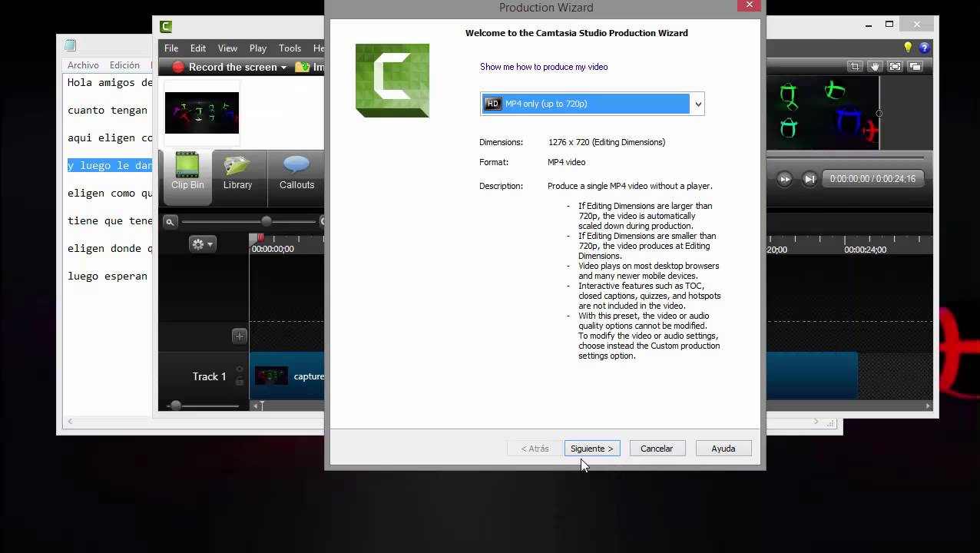Click the yellow light bulb tips icon
This screenshot has height=553, width=980.
click(908, 48)
